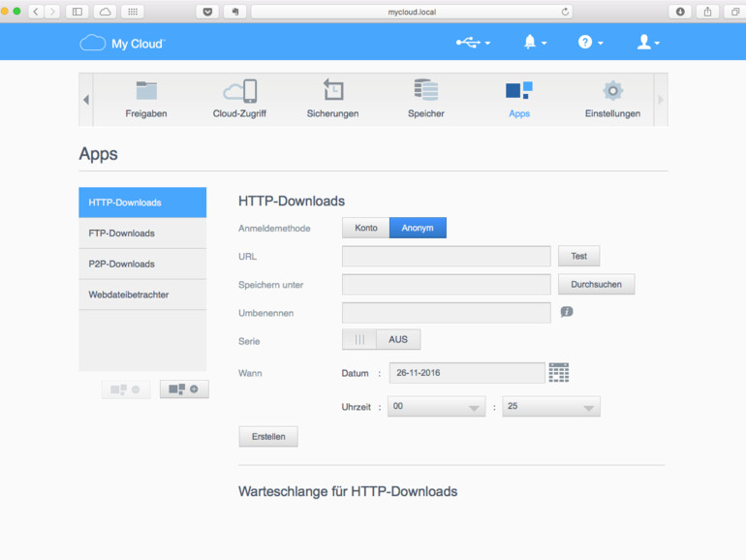
Task: Reload the page with refresh icon
Action: 565,12
